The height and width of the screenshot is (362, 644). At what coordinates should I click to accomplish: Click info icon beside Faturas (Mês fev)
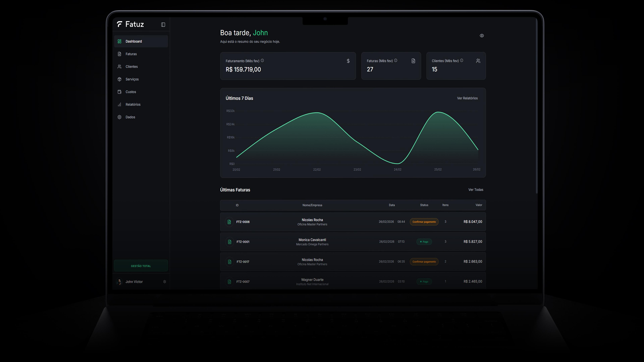pos(395,61)
